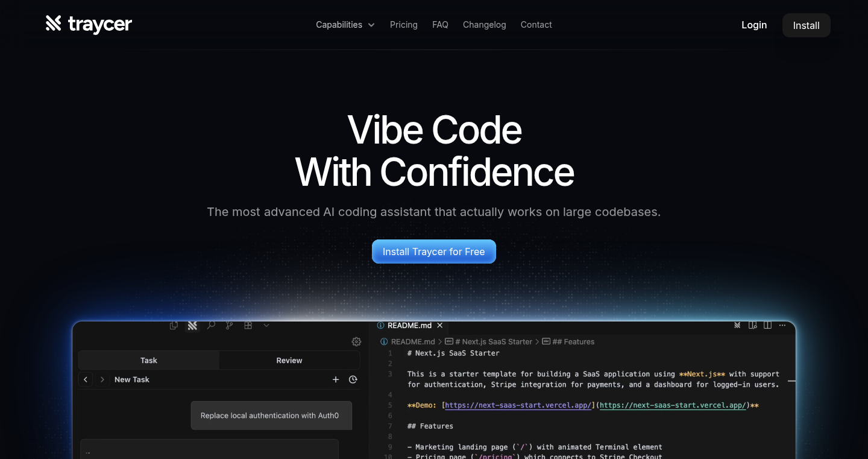Click the 'most advanced AI coding assistant' subtitle
The height and width of the screenshot is (459, 868).
(434, 212)
